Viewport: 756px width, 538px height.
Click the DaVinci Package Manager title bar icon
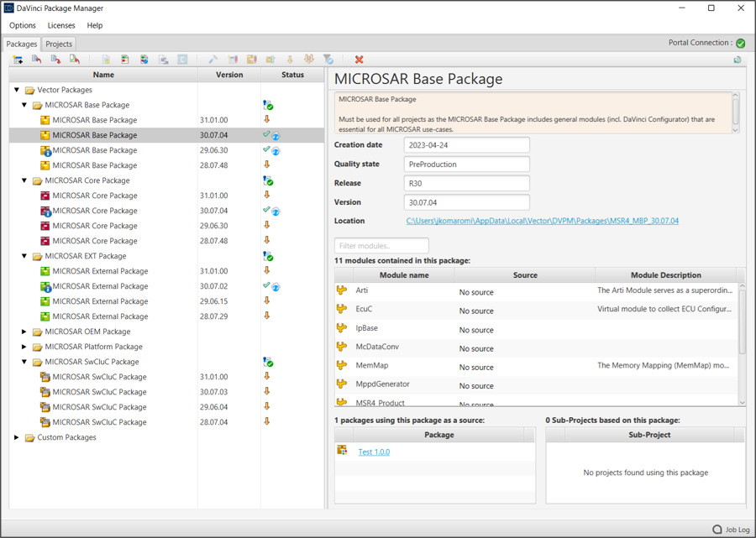8,8
